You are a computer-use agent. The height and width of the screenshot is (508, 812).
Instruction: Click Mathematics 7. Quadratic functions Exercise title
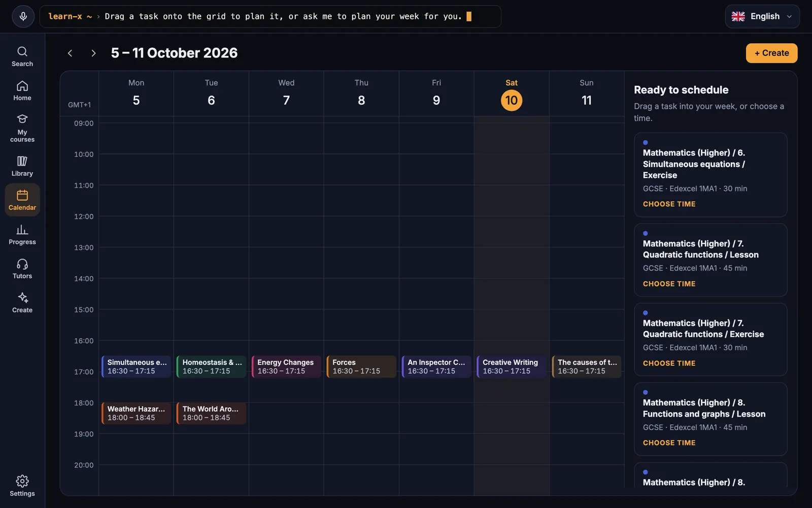coord(703,329)
